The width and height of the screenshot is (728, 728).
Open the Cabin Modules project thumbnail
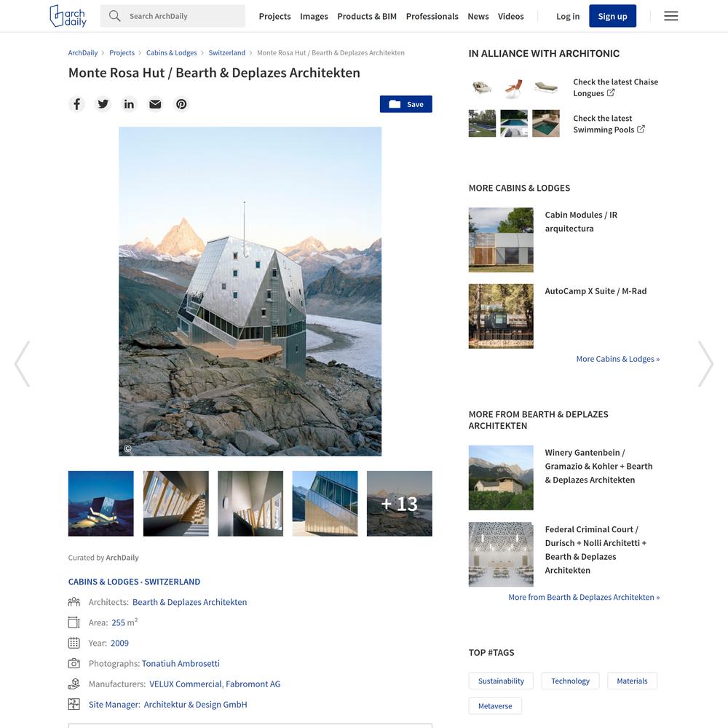pyautogui.click(x=501, y=240)
